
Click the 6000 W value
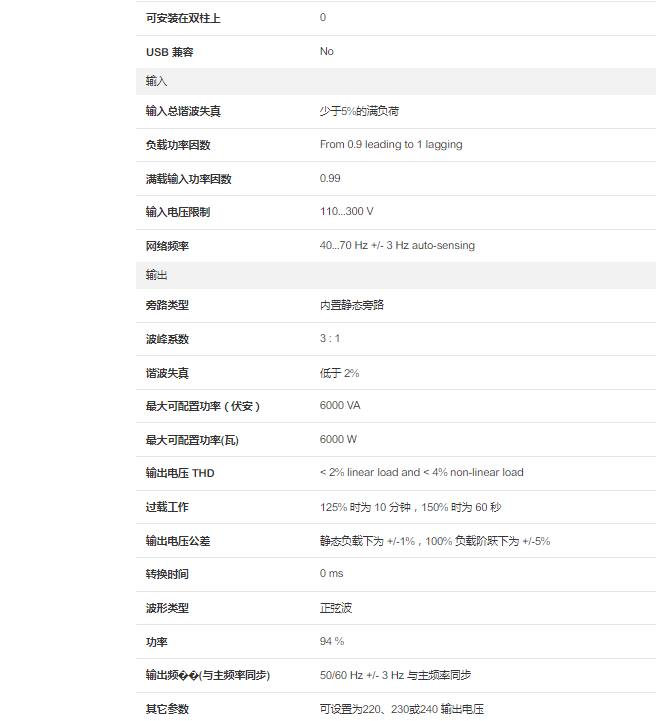click(338, 439)
